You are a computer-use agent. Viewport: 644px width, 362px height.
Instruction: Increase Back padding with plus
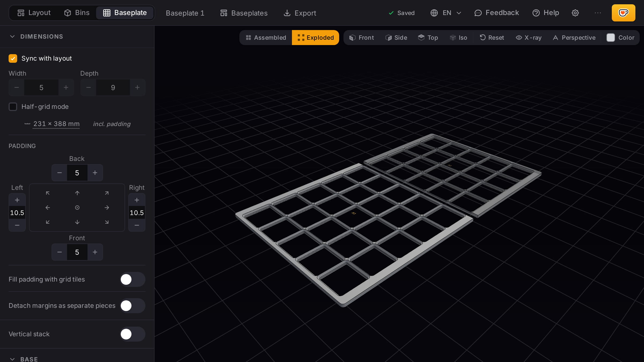point(95,173)
